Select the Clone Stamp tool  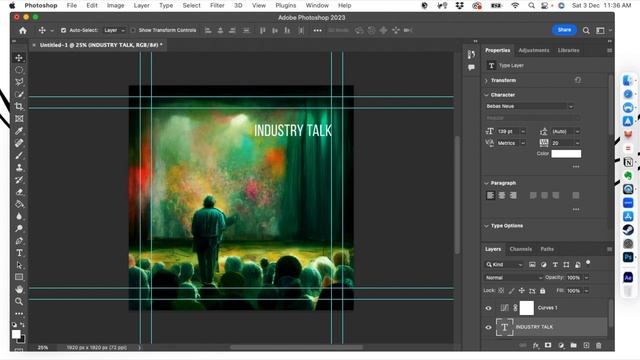(19, 167)
